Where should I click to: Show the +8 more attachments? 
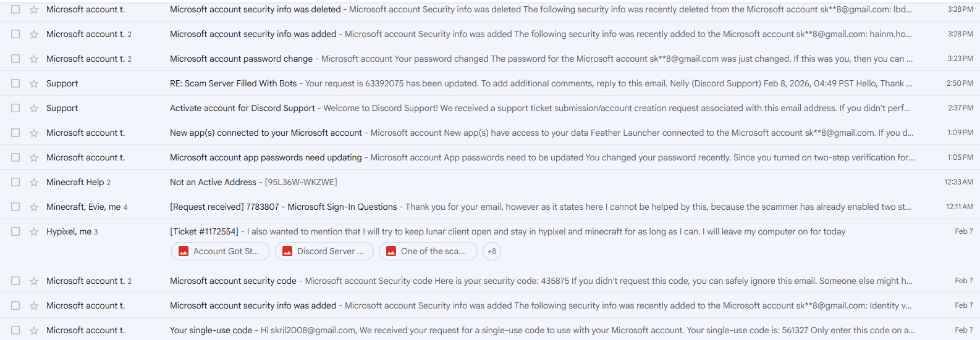coord(492,251)
